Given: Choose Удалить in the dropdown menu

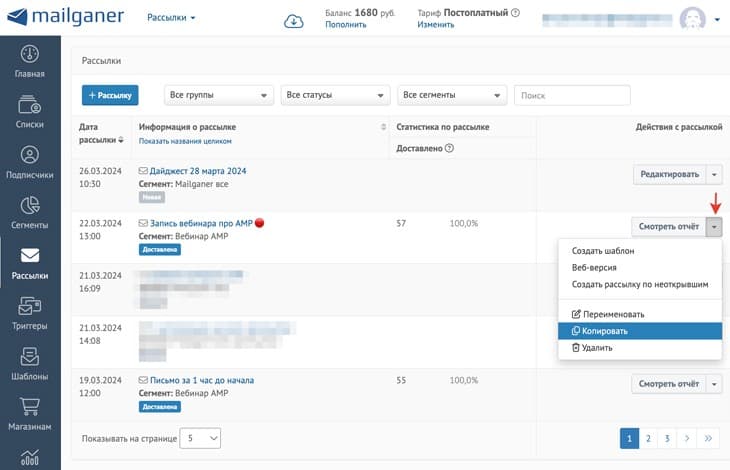Looking at the screenshot, I should click(x=640, y=348).
